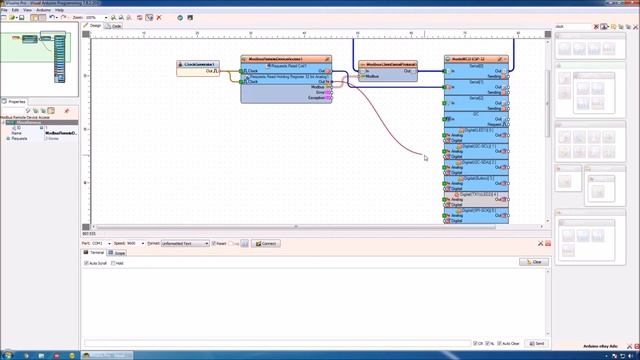Screen dimensions: 640x360
Task: Open the dropdown arrow beside Open folder icon
Action: [16, 18]
